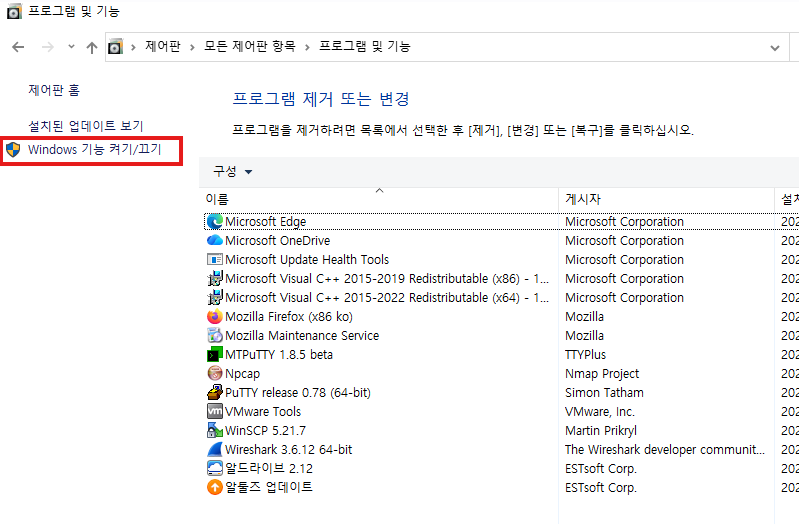Click ESTsoft Corp. publisher in 알드라이브 row
This screenshot has width=799, height=524.
coord(601,468)
